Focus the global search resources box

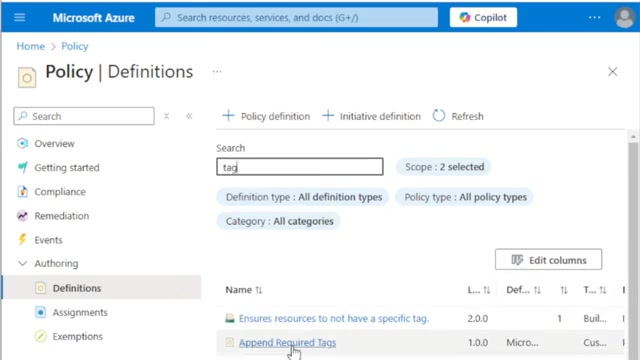[296, 18]
